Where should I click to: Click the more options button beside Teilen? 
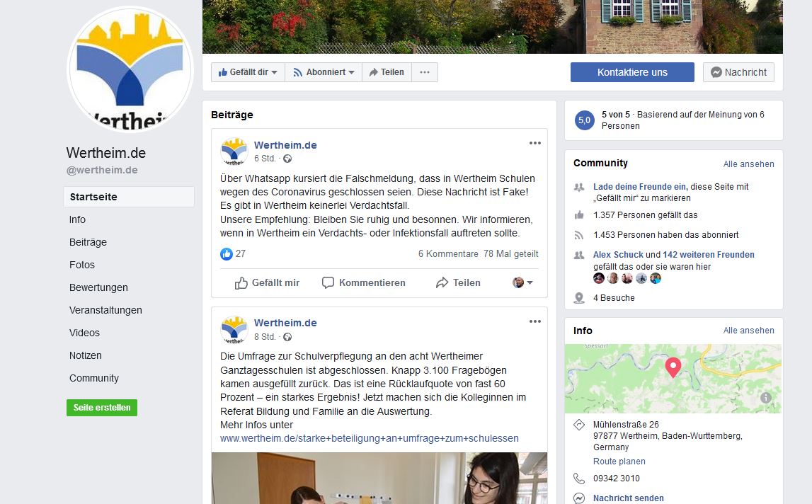click(x=425, y=72)
